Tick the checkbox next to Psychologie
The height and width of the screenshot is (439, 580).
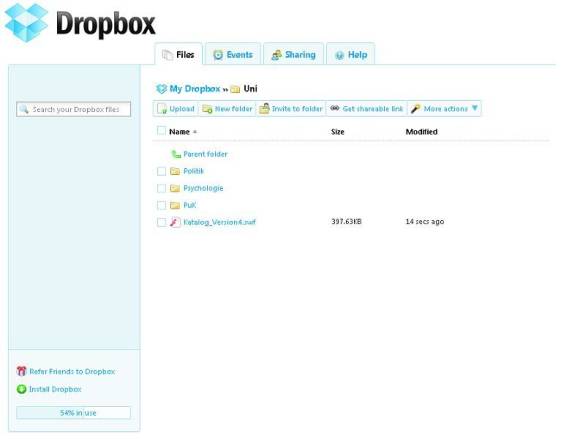coord(161,188)
